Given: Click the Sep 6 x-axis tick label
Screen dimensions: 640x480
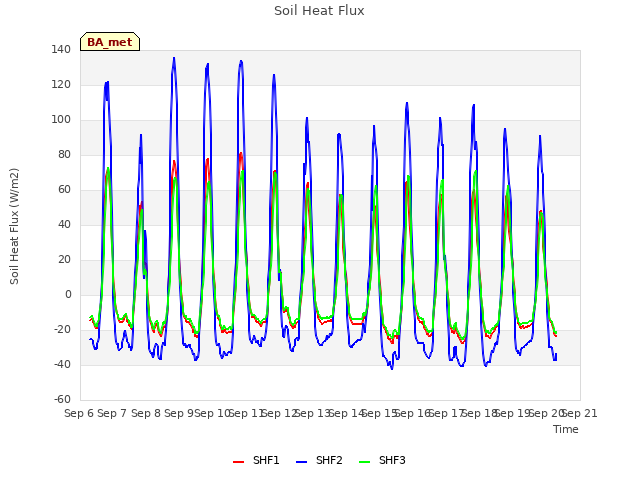Looking at the screenshot, I should tap(79, 413).
